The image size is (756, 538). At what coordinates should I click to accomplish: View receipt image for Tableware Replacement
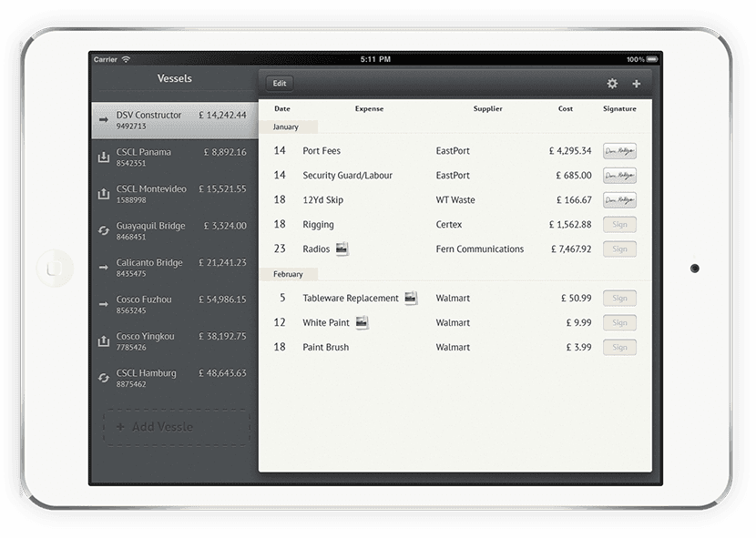point(411,298)
